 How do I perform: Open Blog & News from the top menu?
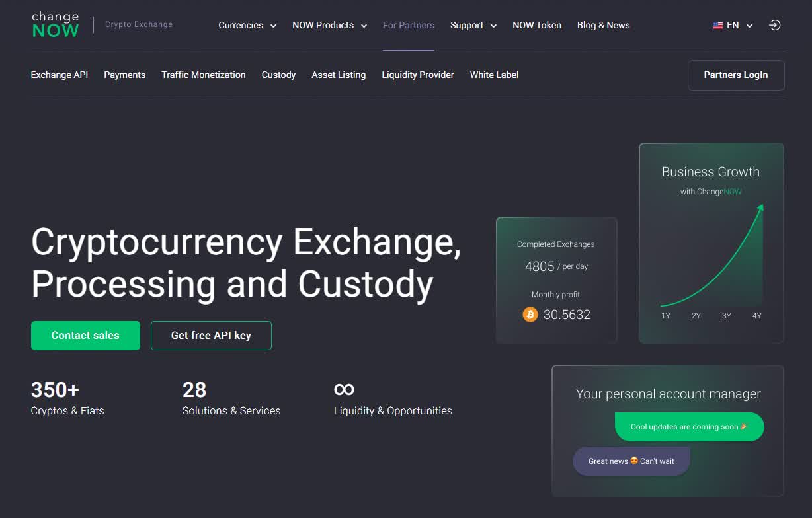602,25
